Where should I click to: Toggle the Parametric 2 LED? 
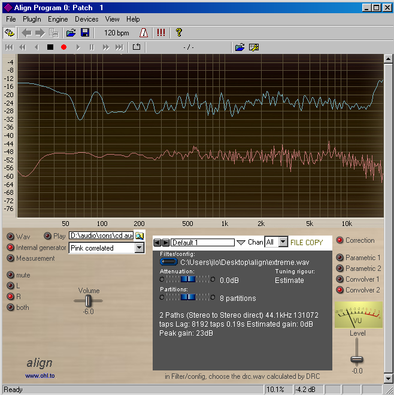(340, 268)
